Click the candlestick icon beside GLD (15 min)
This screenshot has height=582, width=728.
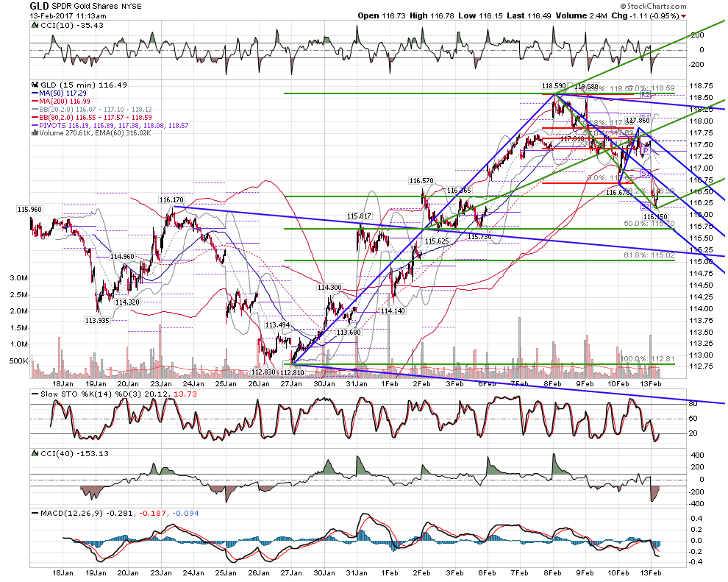pyautogui.click(x=35, y=85)
